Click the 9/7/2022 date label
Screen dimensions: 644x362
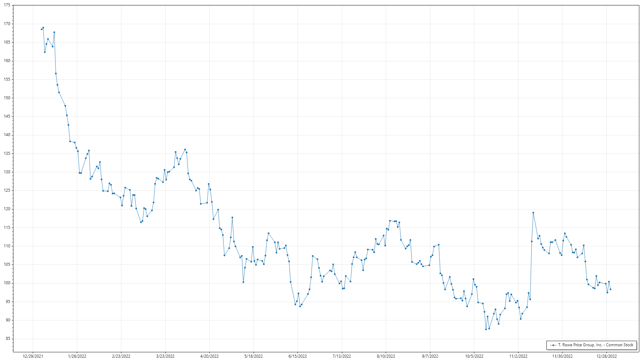[x=430, y=356]
